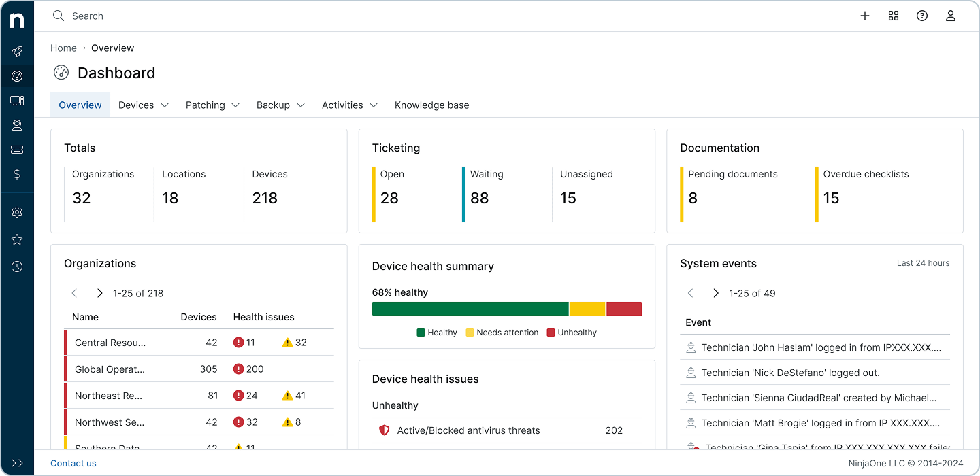This screenshot has width=980, height=476.
Task: Click the plus icon to create new item
Action: (x=865, y=16)
